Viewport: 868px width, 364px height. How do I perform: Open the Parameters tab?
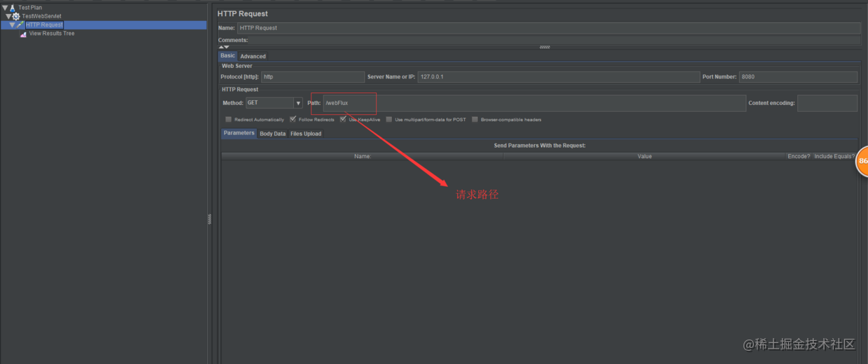(x=239, y=133)
